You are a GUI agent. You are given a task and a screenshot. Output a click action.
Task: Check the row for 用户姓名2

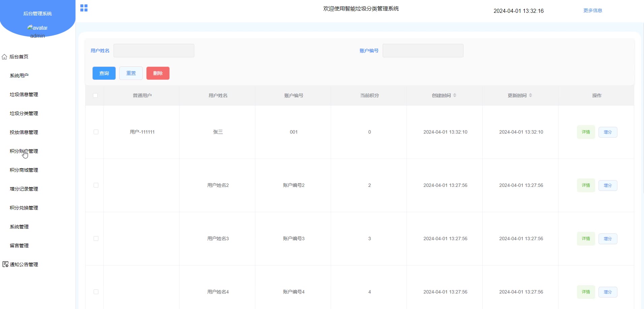click(x=96, y=185)
